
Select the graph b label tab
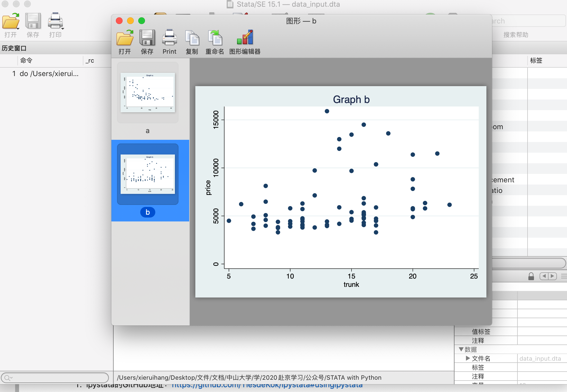pos(147,212)
